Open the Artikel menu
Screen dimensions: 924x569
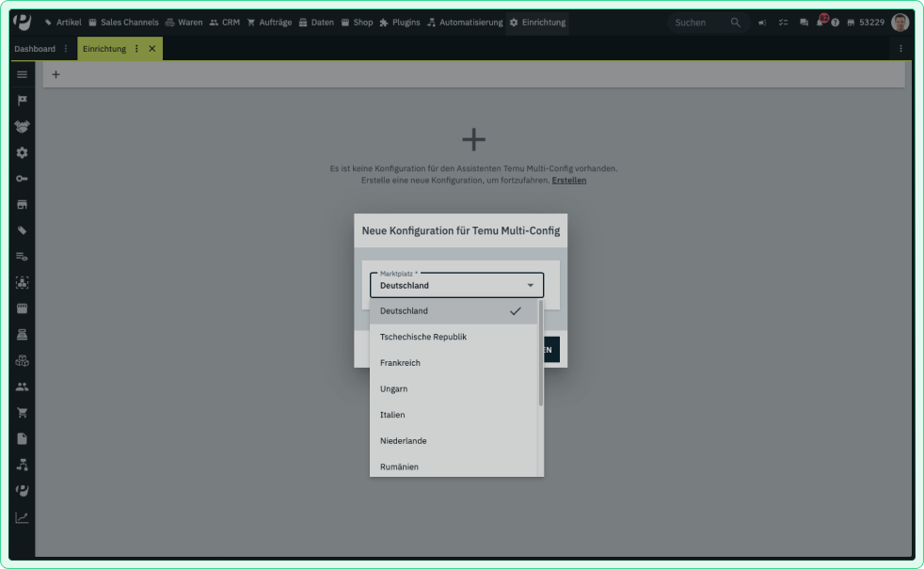[63, 23]
